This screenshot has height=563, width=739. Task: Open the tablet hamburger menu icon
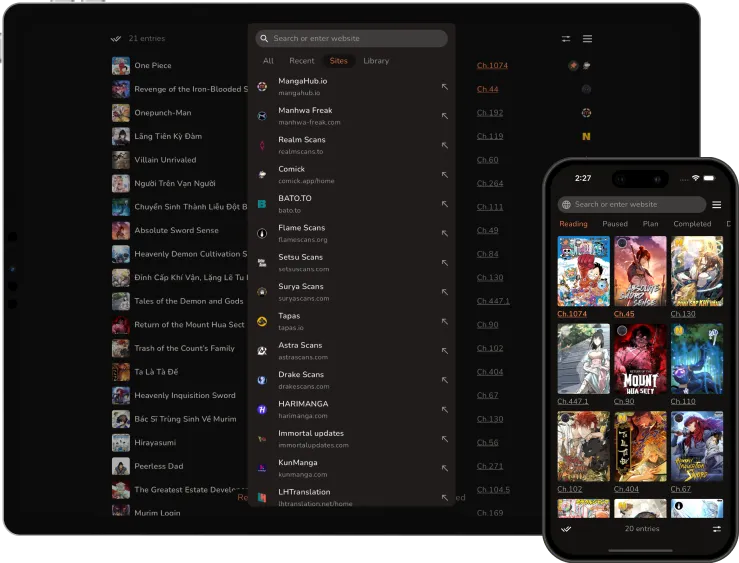click(587, 39)
